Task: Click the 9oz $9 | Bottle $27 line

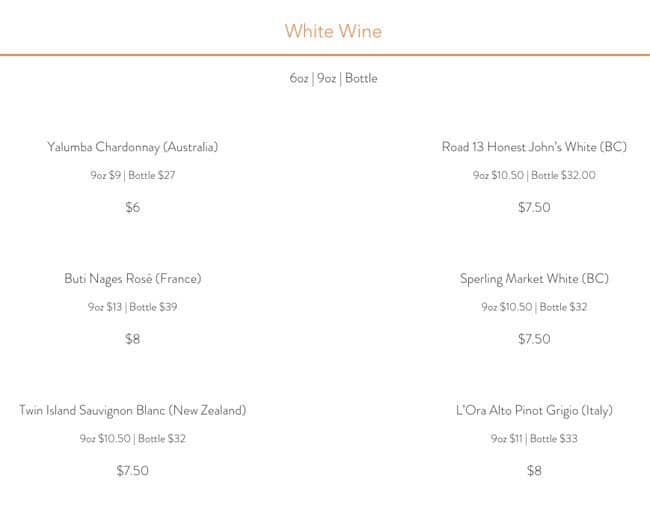Action: click(132, 176)
